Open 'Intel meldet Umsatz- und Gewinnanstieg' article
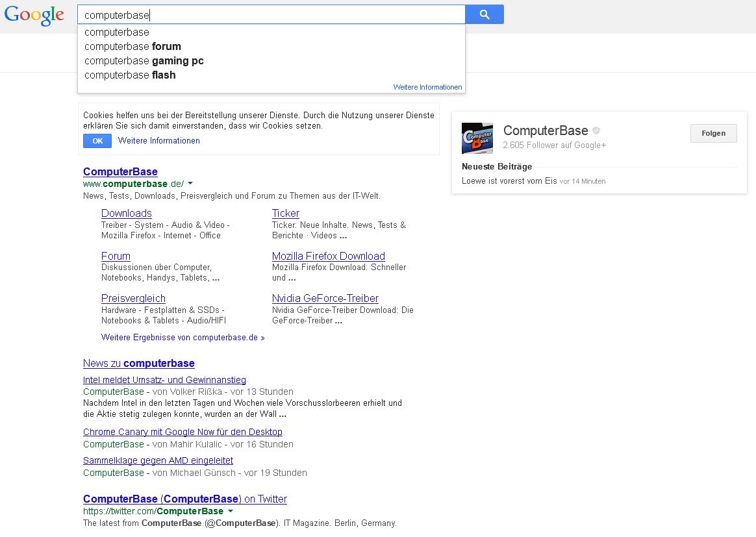 tap(164, 380)
